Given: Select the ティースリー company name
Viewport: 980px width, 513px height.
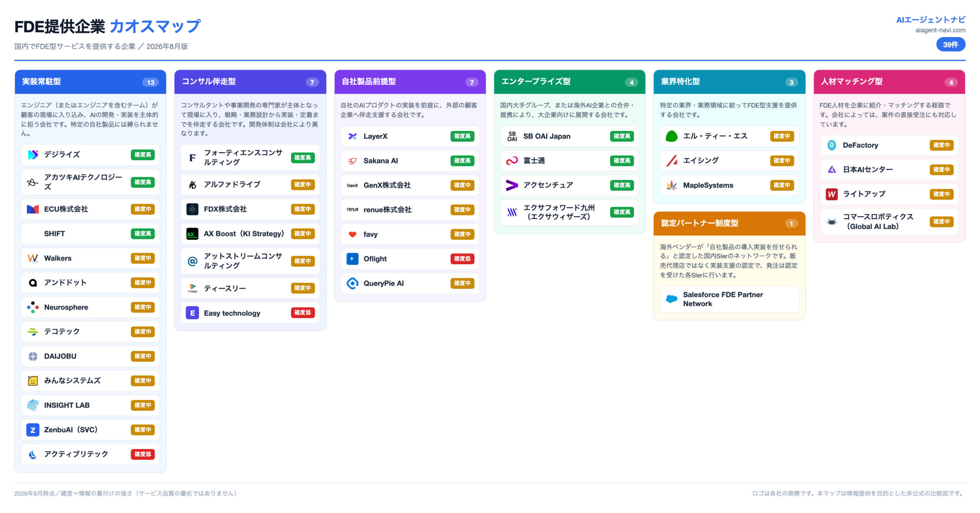Looking at the screenshot, I should pos(225,288).
